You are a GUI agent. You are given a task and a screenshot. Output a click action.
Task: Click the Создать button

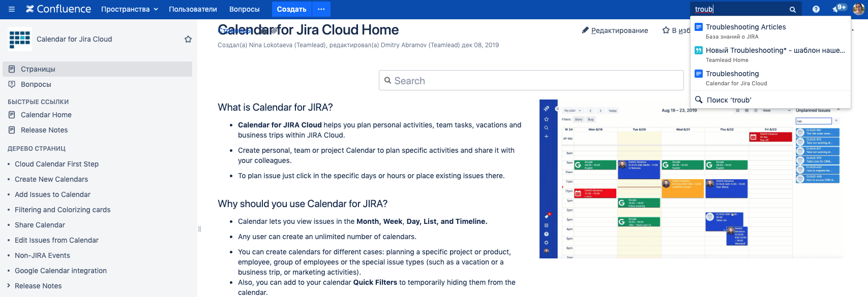pos(291,9)
